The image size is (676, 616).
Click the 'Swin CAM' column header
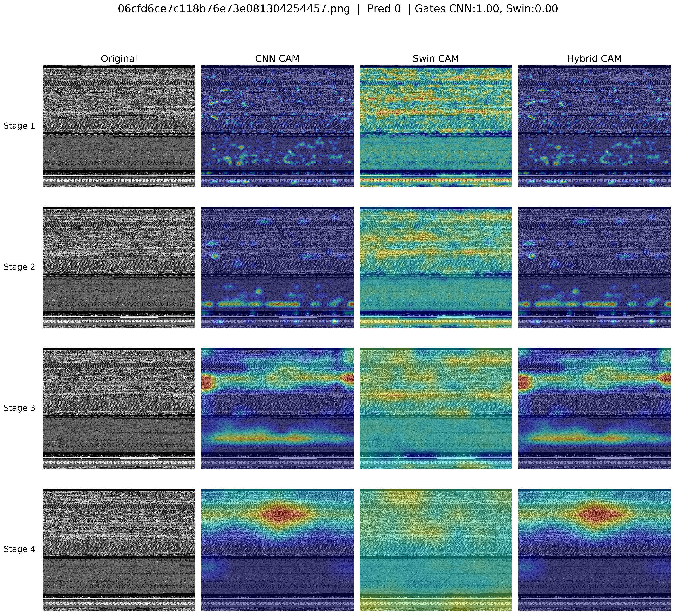[x=436, y=59]
